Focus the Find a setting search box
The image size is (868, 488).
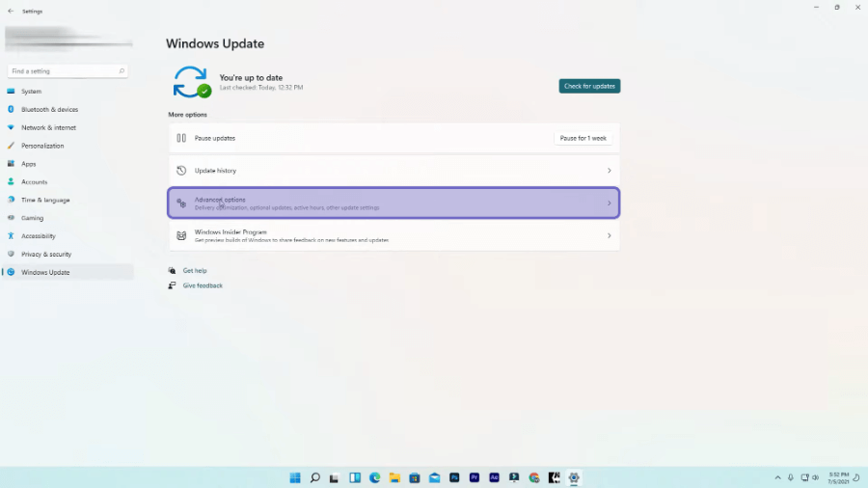(x=68, y=71)
